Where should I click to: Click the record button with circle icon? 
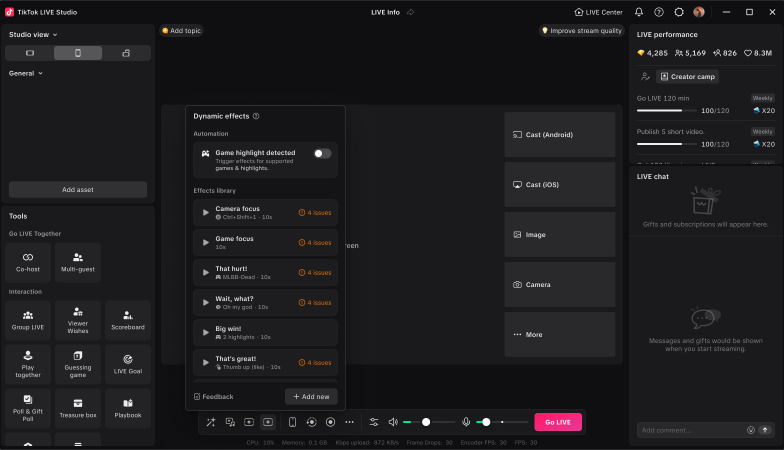330,422
